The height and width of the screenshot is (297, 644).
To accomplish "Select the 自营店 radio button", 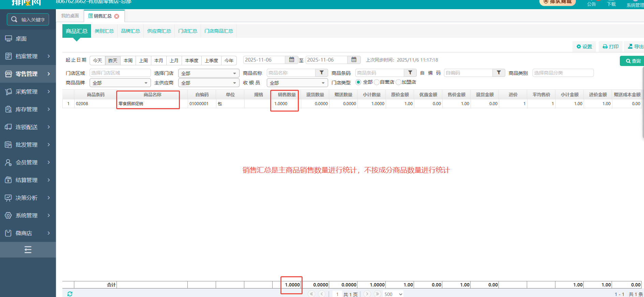I will (377, 82).
